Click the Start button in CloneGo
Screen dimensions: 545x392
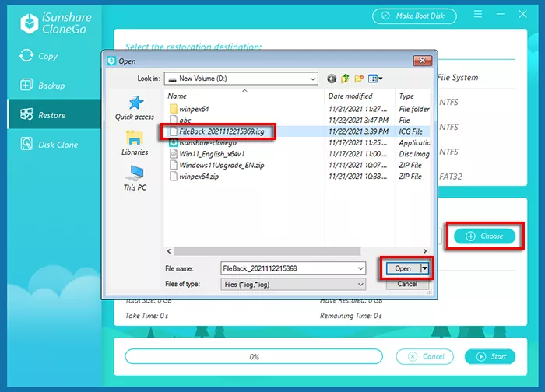point(490,356)
